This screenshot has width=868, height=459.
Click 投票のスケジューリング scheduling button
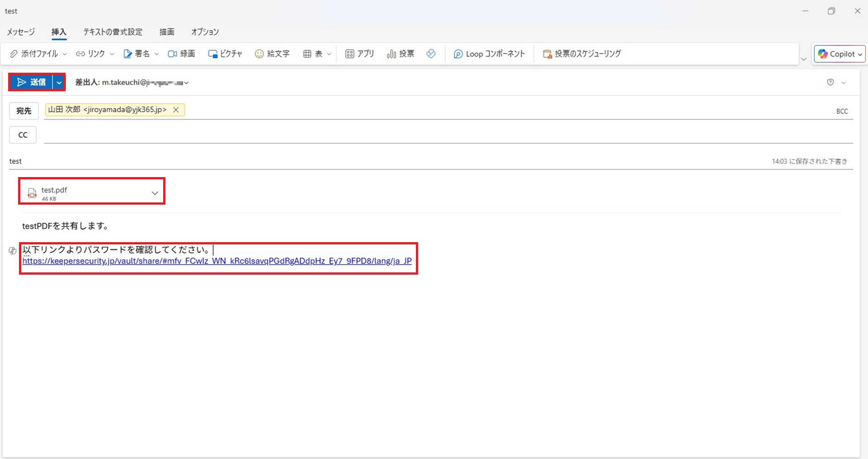coord(582,54)
